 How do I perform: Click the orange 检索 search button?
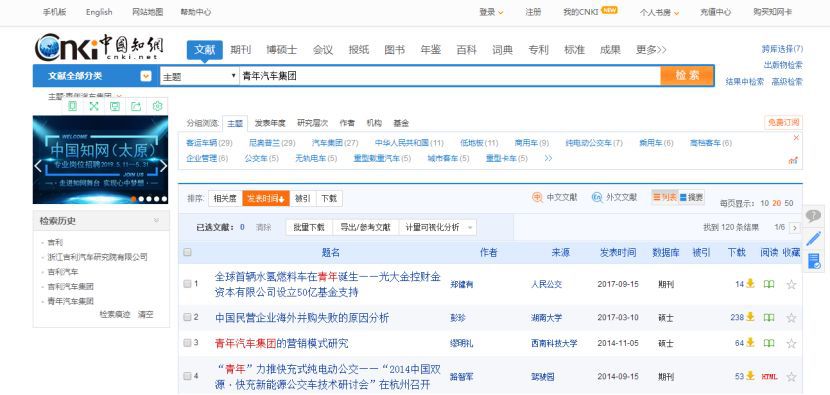click(x=687, y=76)
